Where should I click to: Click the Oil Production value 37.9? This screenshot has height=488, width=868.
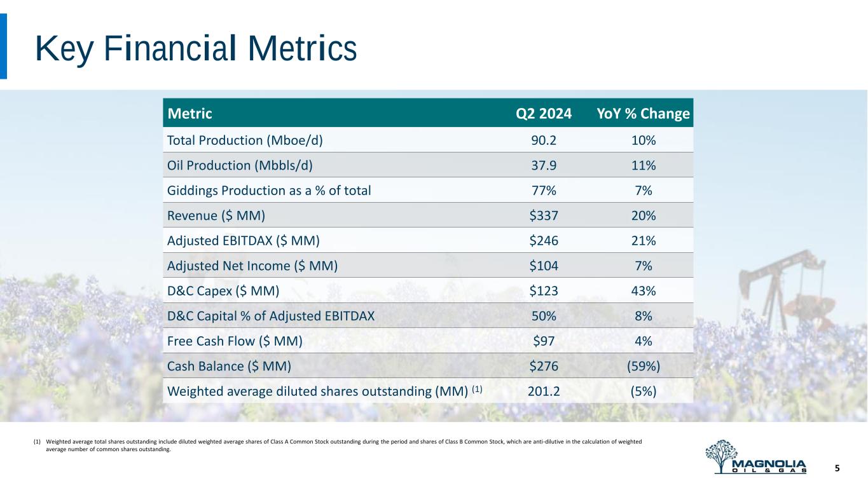[544, 165]
